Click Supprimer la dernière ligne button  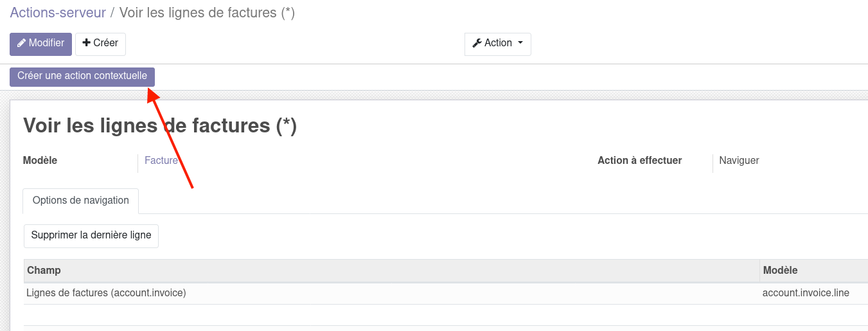91,236
